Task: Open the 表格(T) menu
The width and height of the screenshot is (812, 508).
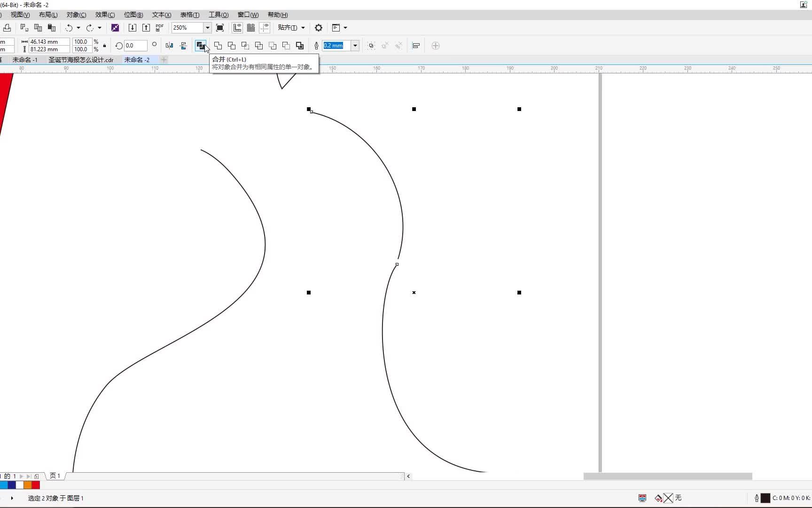Action: (x=190, y=15)
